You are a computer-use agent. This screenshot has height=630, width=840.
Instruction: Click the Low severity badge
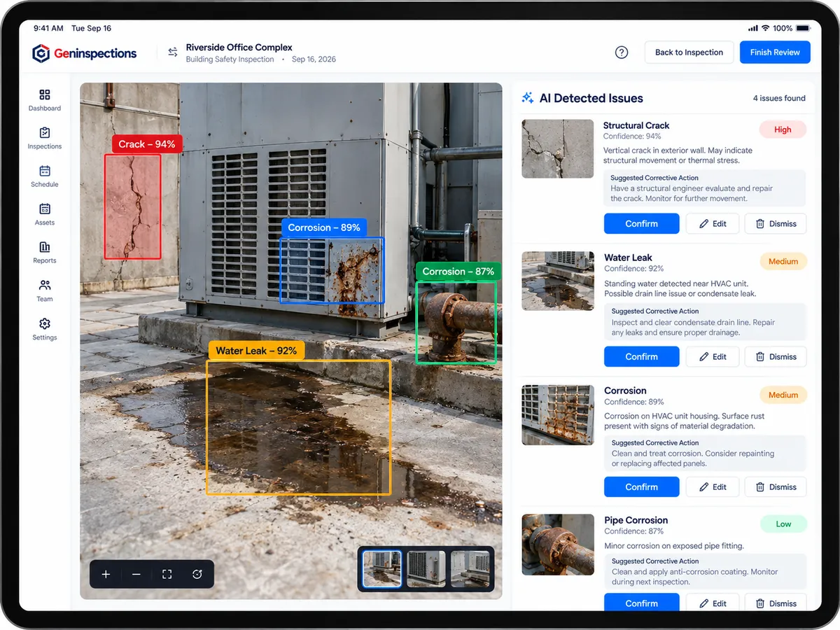click(x=783, y=524)
